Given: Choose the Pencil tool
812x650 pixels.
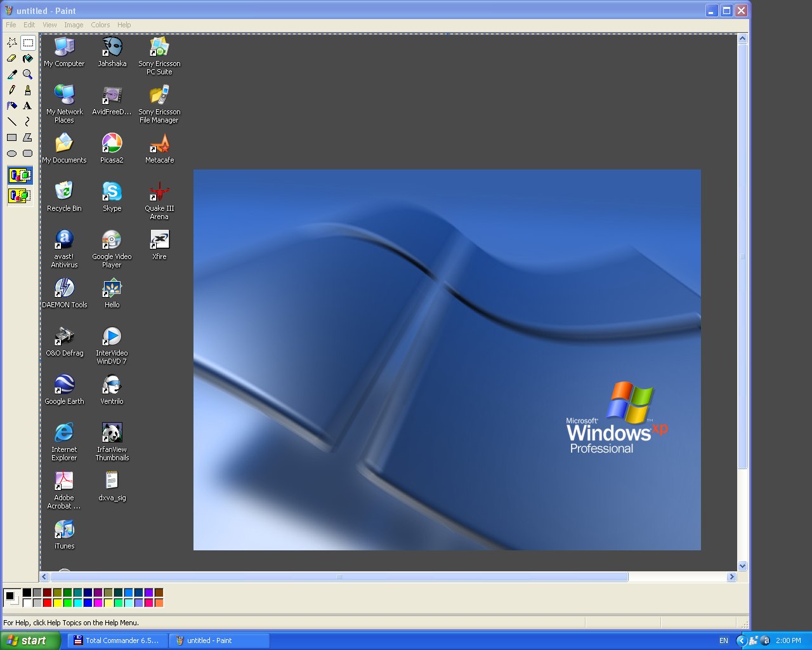Looking at the screenshot, I should tap(12, 90).
